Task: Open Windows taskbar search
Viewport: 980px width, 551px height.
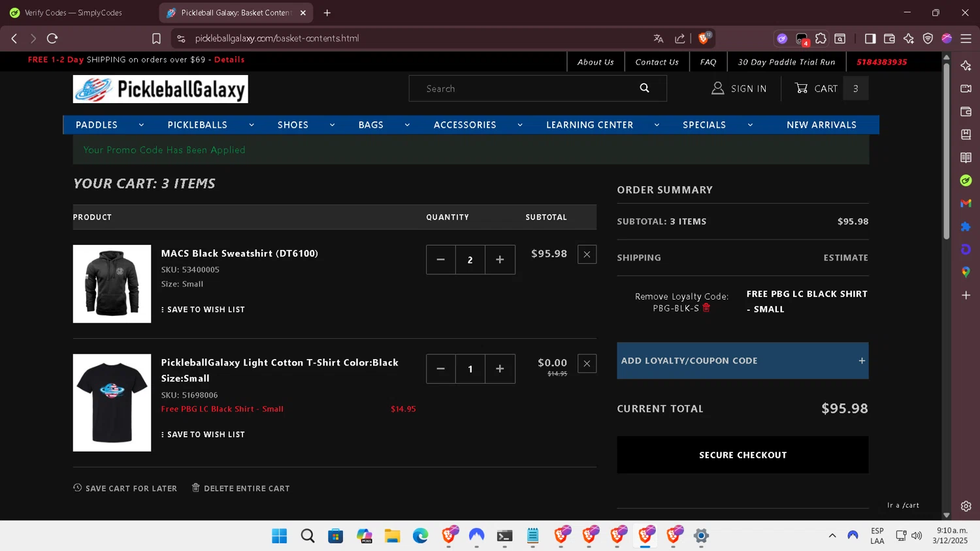Action: pyautogui.click(x=308, y=536)
